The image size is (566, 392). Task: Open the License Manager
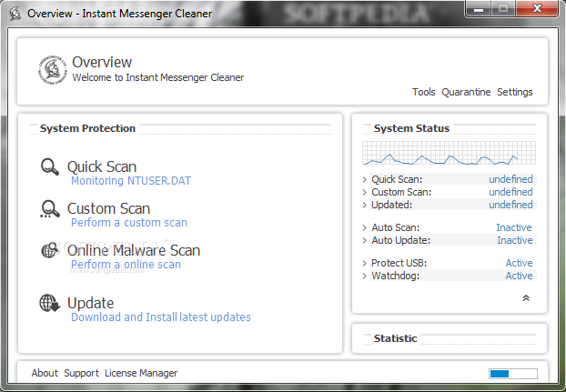click(x=141, y=373)
